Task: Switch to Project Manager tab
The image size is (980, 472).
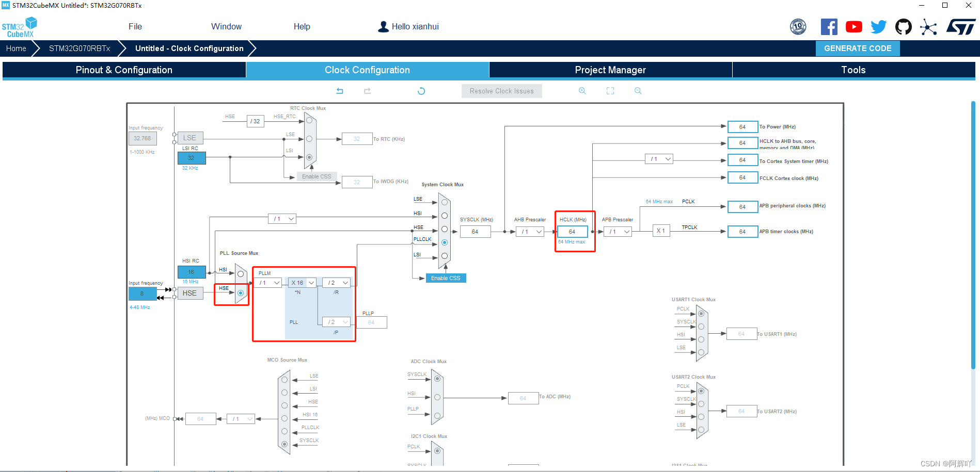Action: (x=610, y=70)
